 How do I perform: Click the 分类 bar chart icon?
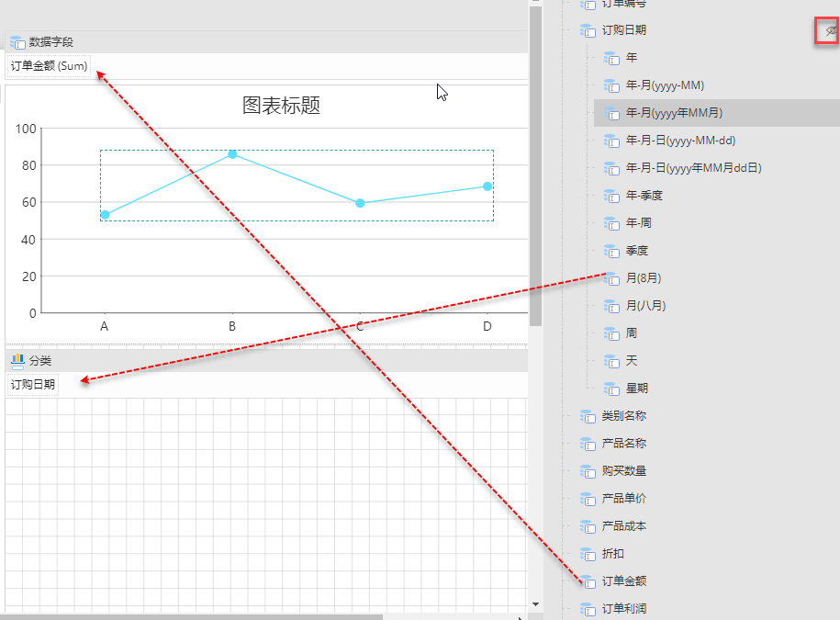[x=17, y=361]
